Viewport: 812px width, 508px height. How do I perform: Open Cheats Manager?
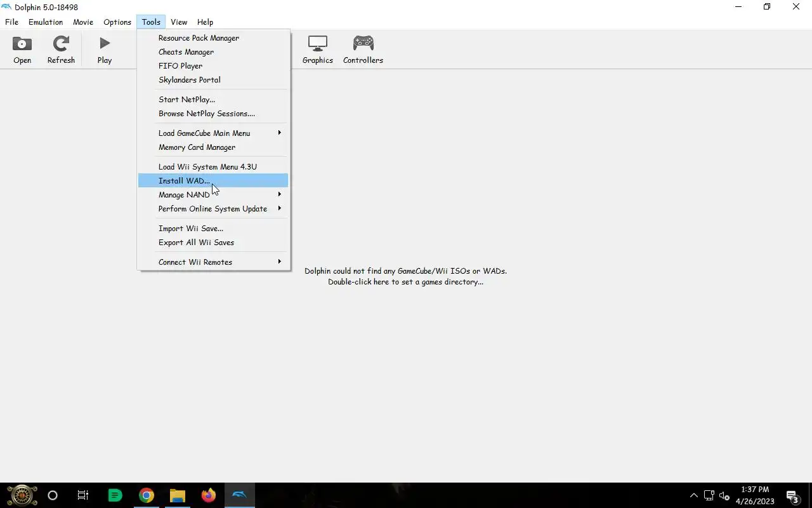213,52
